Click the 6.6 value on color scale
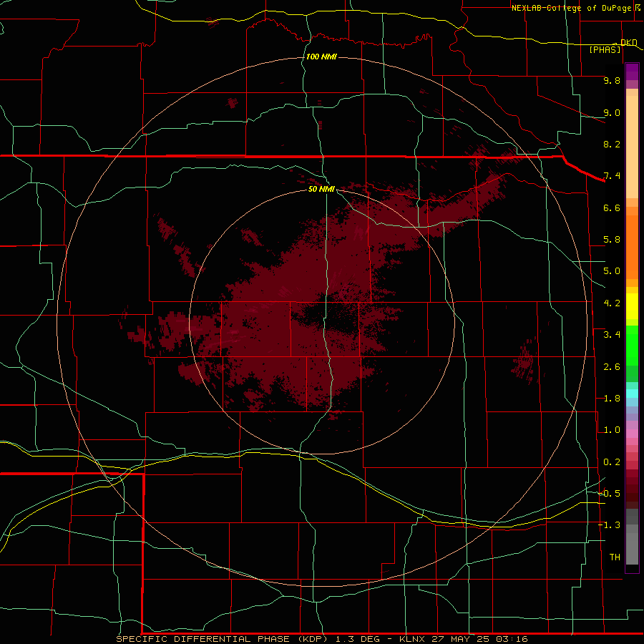Viewport: 644px width, 644px height. coord(612,208)
